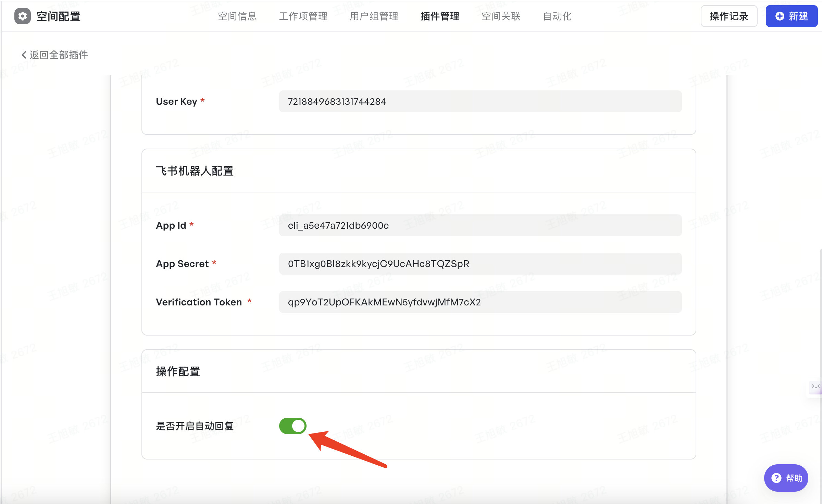Open the 空间信息 tab
The height and width of the screenshot is (504, 822).
click(x=237, y=16)
